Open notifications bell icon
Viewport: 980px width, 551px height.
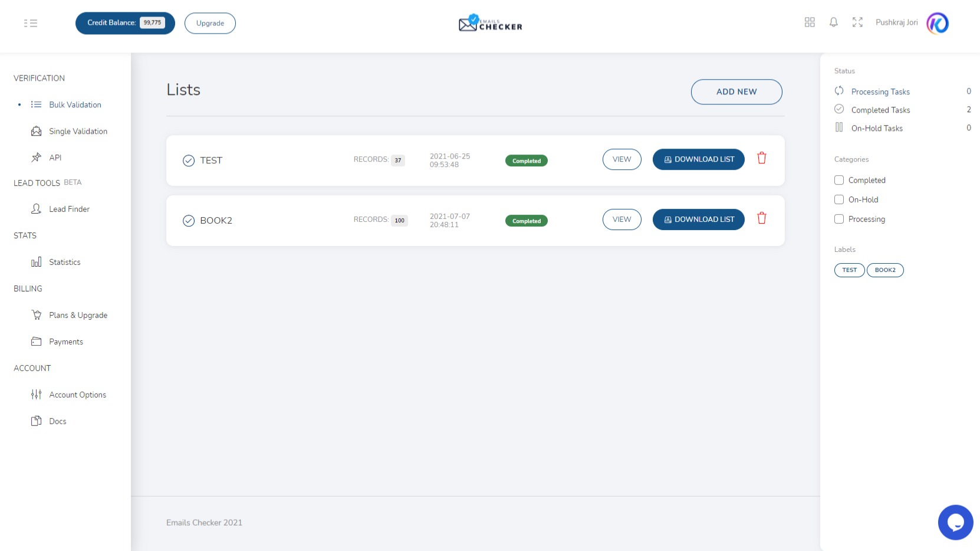pos(833,22)
